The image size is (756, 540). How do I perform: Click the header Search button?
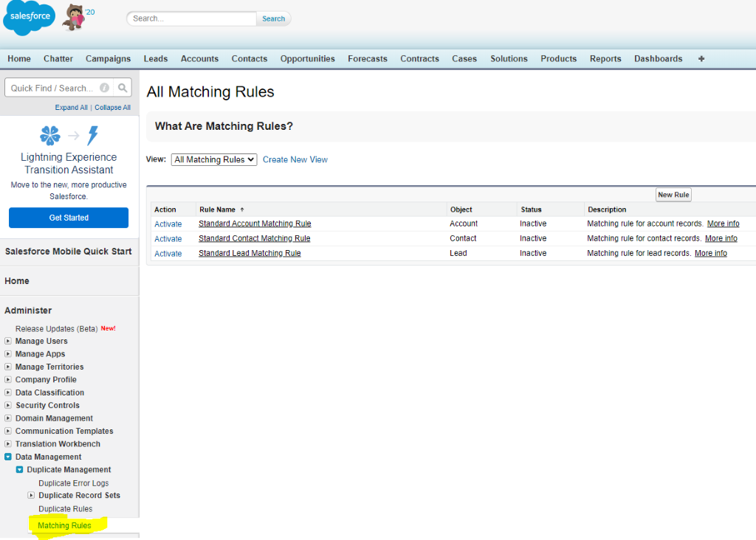[273, 18]
